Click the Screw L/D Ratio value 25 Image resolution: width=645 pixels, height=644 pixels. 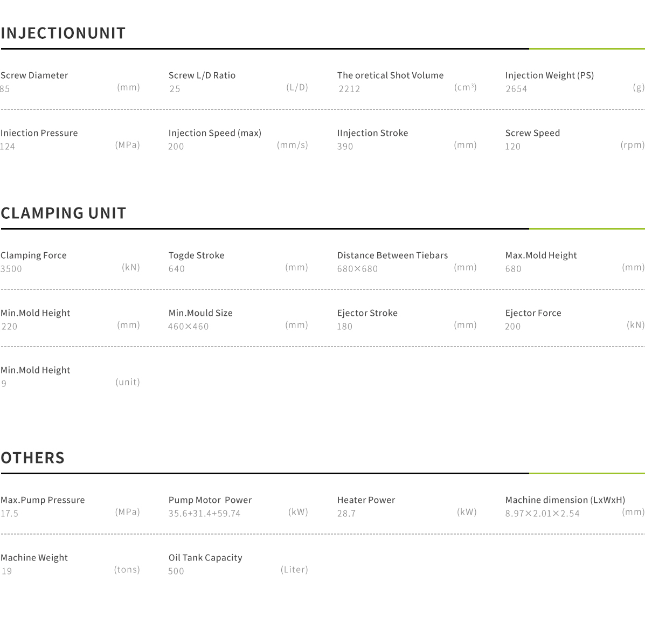coord(175,89)
